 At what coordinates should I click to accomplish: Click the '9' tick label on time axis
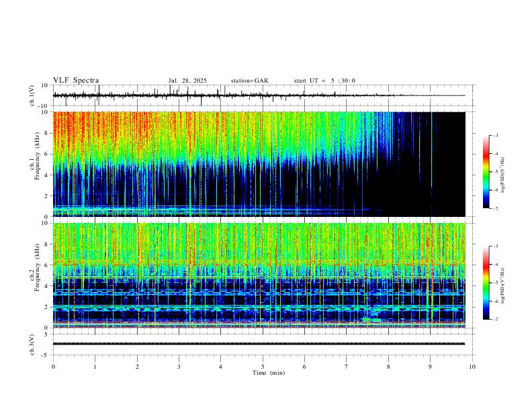click(430, 367)
